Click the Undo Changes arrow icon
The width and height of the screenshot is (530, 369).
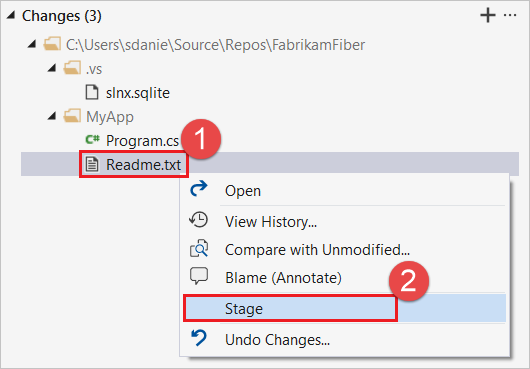(x=199, y=338)
